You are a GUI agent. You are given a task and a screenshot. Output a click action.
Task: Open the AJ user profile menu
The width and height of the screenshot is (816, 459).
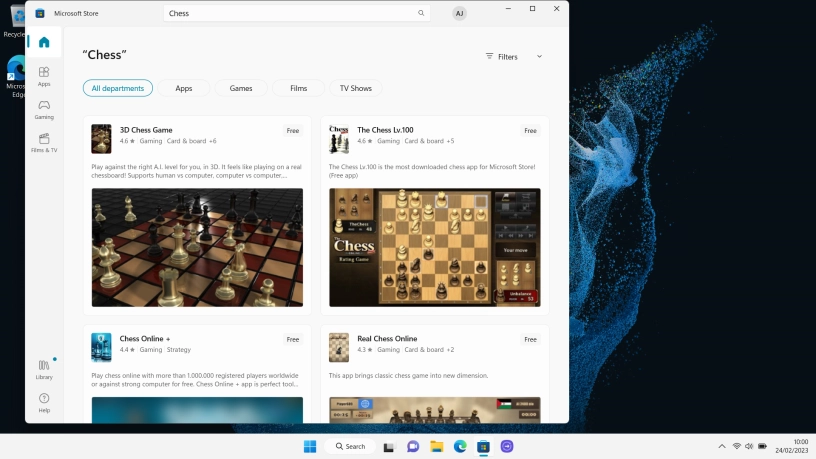459,14
